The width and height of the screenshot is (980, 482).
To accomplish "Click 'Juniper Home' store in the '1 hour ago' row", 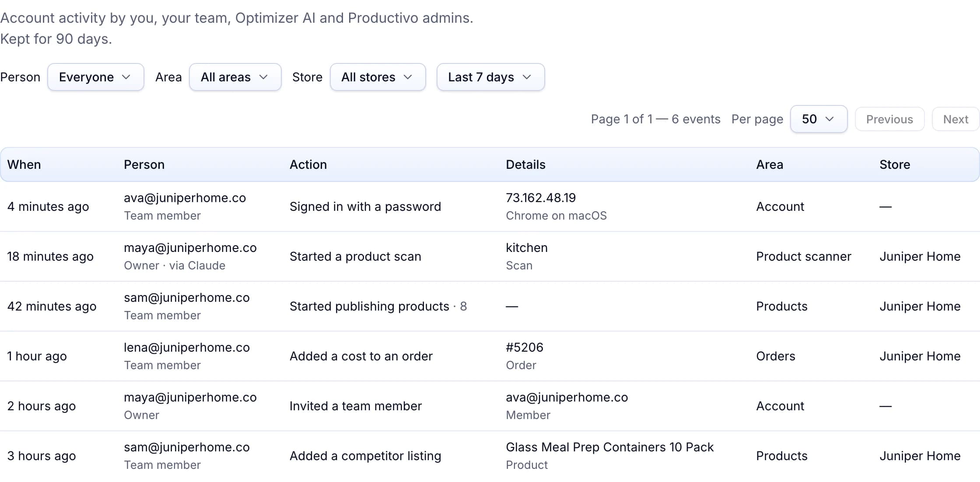I will [920, 356].
